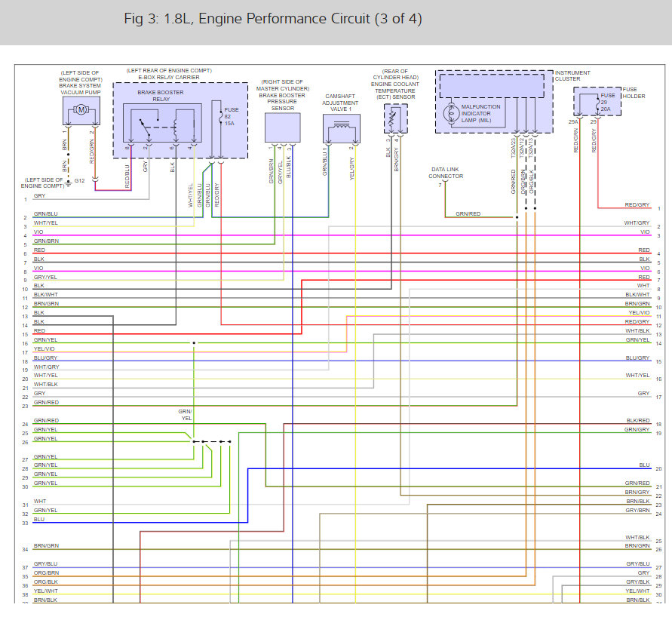
Task: Click the 'GRY/BLK' wire label at pin 29
Action: point(638,582)
